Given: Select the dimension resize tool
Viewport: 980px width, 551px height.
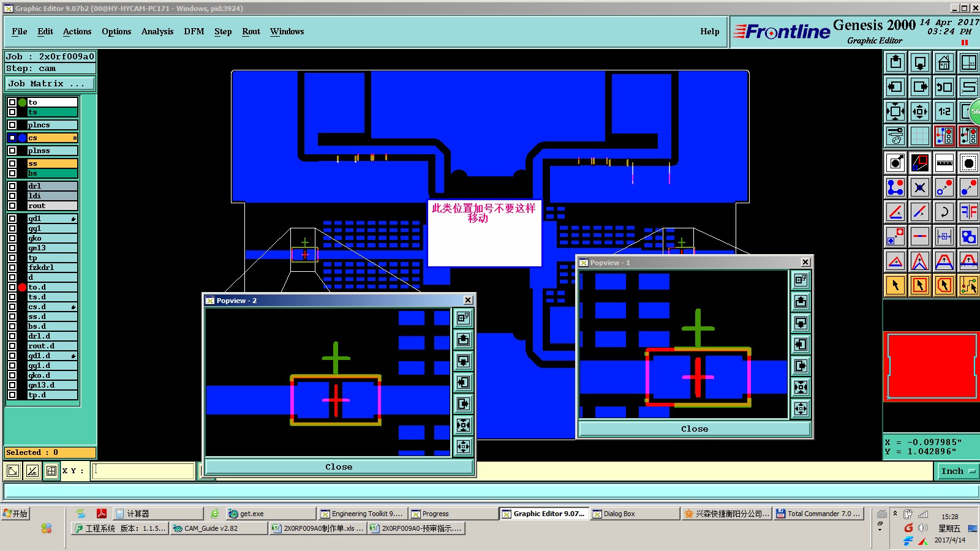Looking at the screenshot, I should [944, 236].
